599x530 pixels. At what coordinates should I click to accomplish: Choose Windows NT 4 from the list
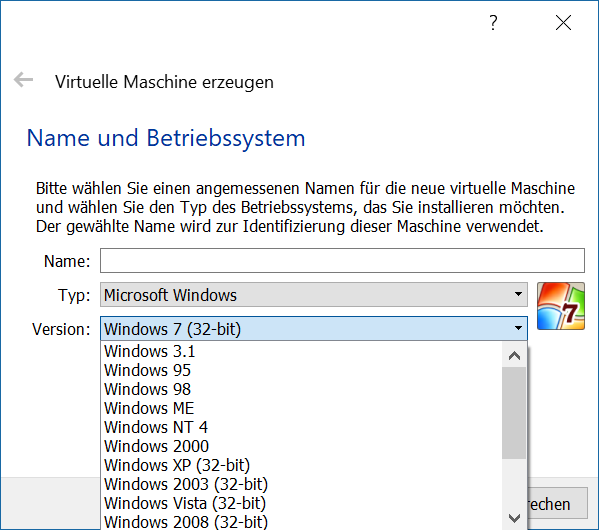tap(302, 427)
